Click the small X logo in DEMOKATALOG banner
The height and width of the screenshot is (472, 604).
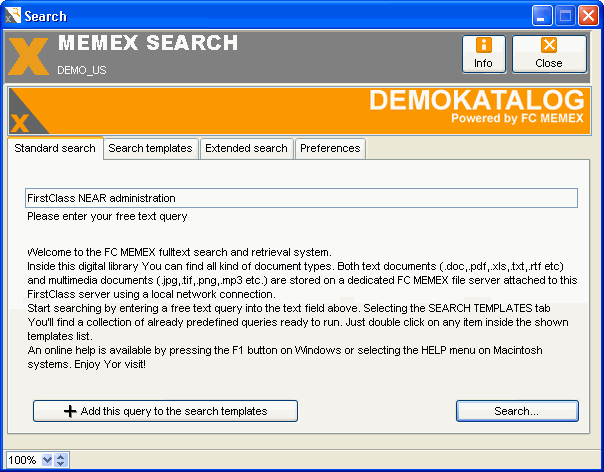click(19, 123)
